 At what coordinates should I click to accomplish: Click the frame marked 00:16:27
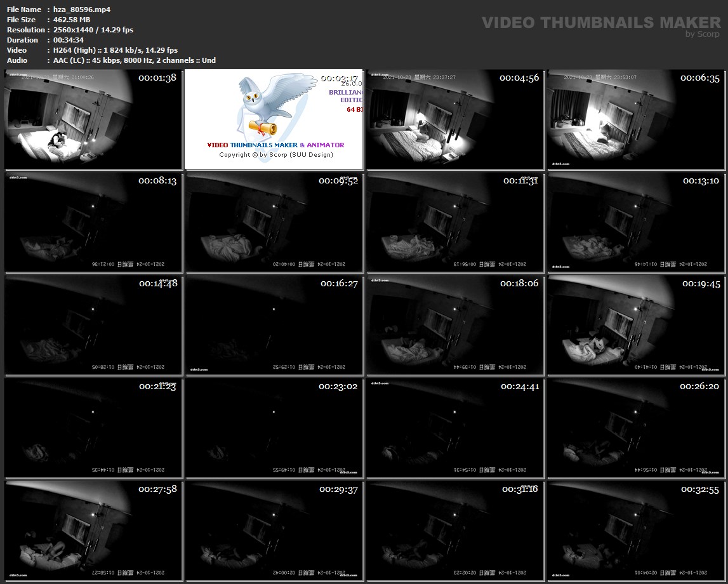pos(274,325)
